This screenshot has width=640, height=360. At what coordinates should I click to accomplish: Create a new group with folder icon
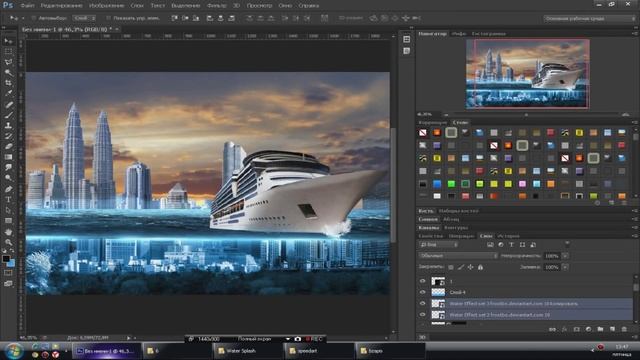pos(600,329)
